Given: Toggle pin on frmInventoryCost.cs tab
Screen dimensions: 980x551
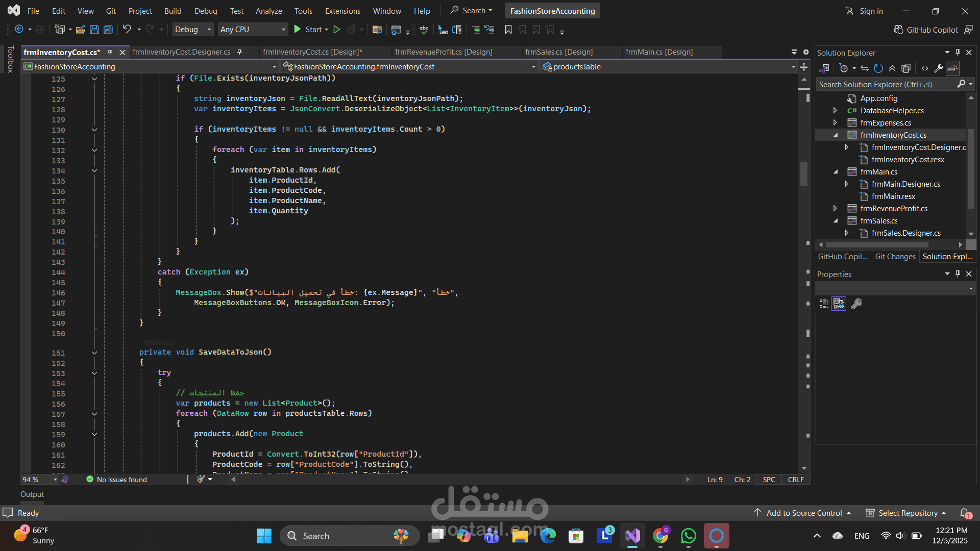Looking at the screenshot, I should (110, 52).
